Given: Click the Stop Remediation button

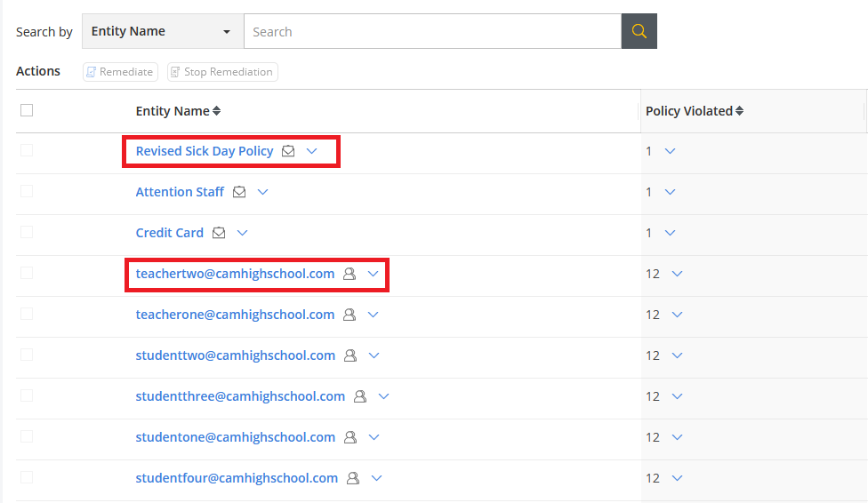Looking at the screenshot, I should 222,72.
